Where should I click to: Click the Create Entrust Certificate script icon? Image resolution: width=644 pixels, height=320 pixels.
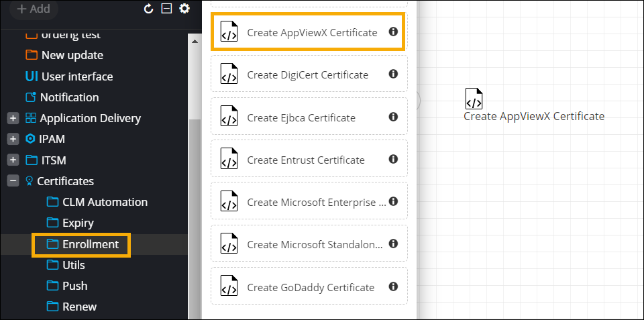point(229,159)
